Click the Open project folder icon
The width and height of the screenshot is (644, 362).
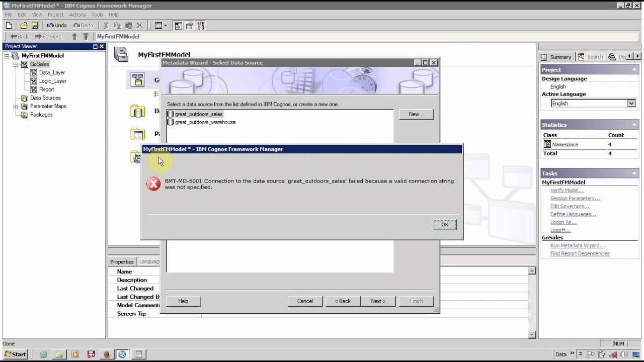tap(24, 26)
